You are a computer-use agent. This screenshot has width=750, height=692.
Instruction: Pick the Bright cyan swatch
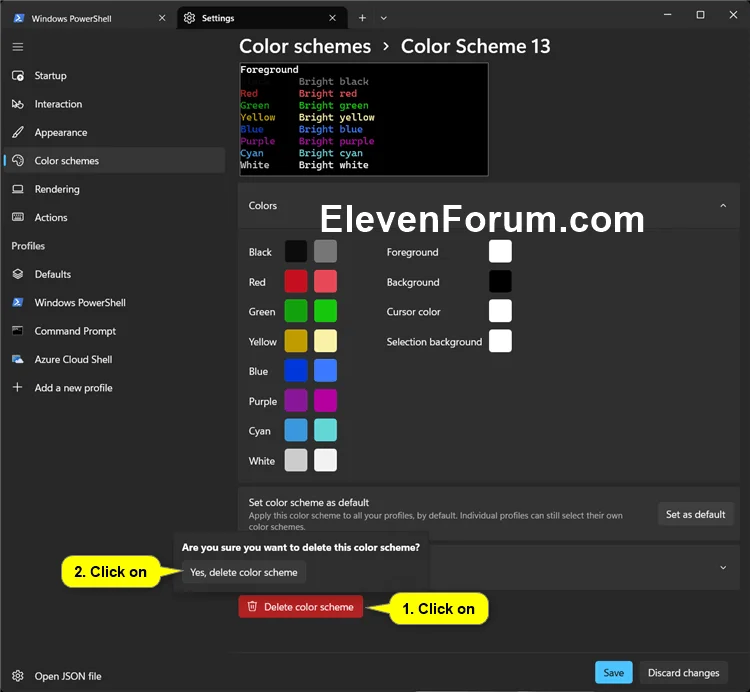pyautogui.click(x=325, y=430)
